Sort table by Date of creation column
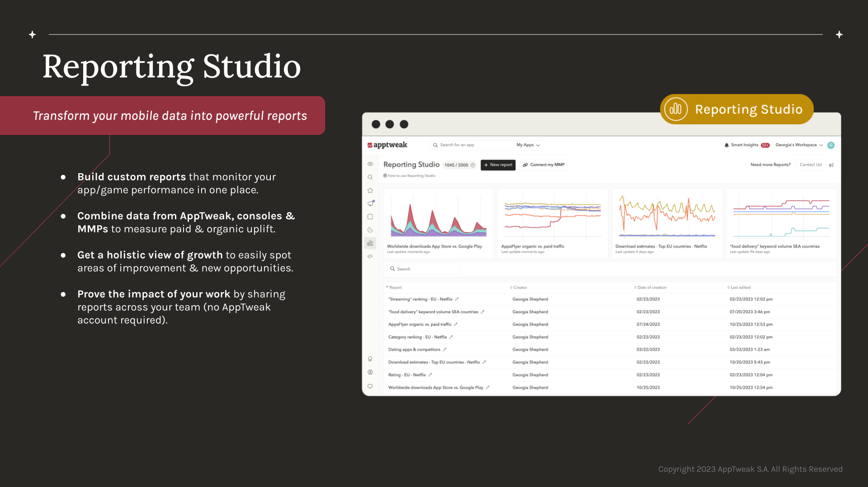 click(650, 288)
